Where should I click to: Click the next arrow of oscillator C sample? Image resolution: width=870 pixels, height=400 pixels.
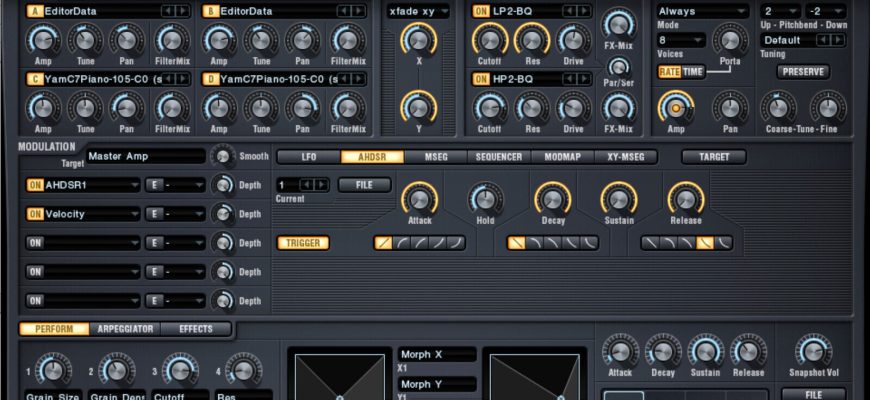pos(183,79)
